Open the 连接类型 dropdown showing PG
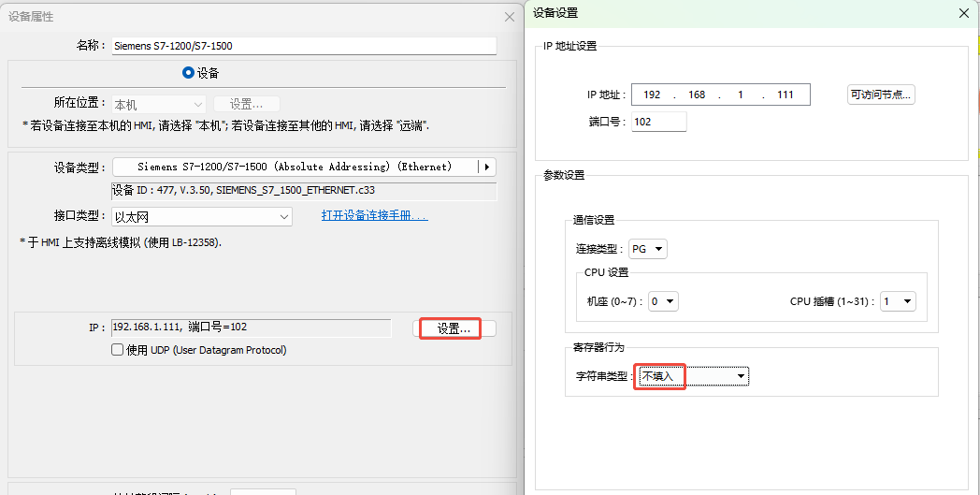 (648, 249)
